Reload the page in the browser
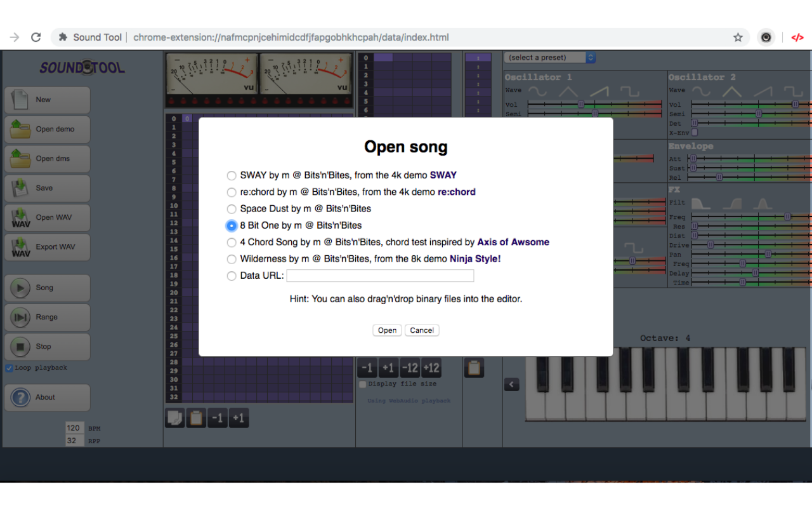812x508 pixels. coord(36,37)
